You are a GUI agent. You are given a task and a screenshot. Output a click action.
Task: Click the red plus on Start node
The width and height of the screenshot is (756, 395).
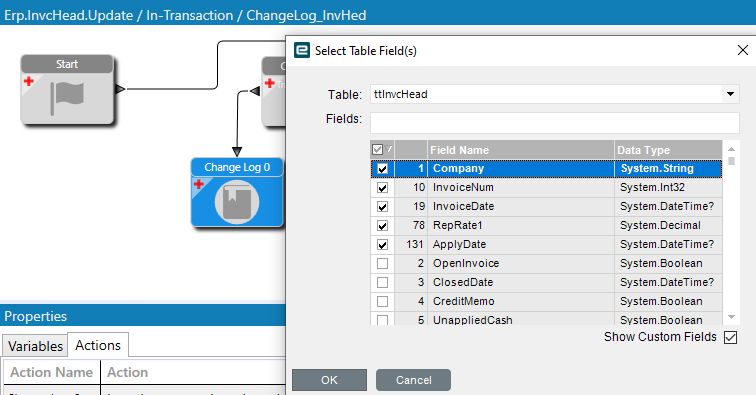click(29, 81)
